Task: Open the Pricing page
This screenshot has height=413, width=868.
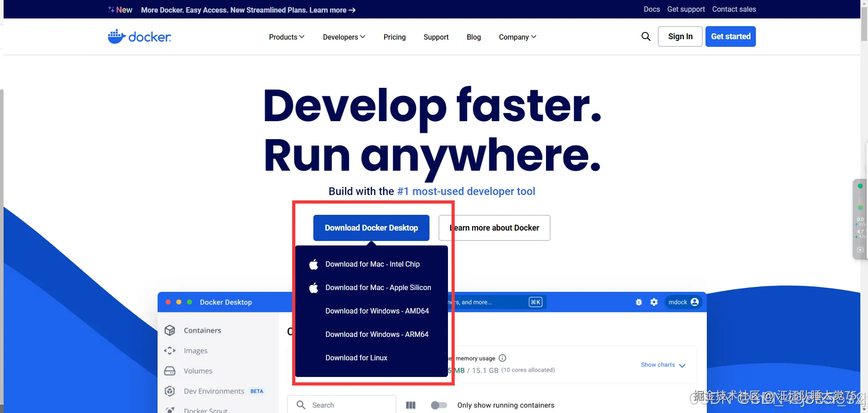Action: [x=394, y=37]
